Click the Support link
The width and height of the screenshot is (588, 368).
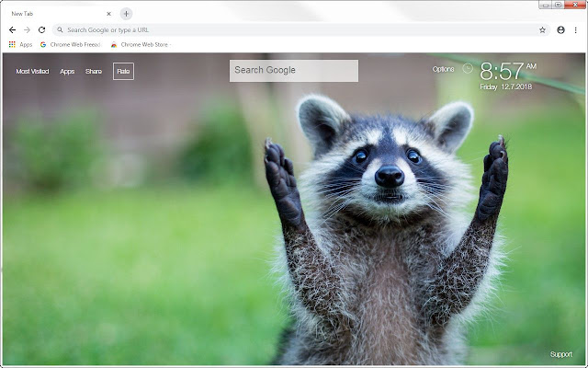tap(561, 354)
